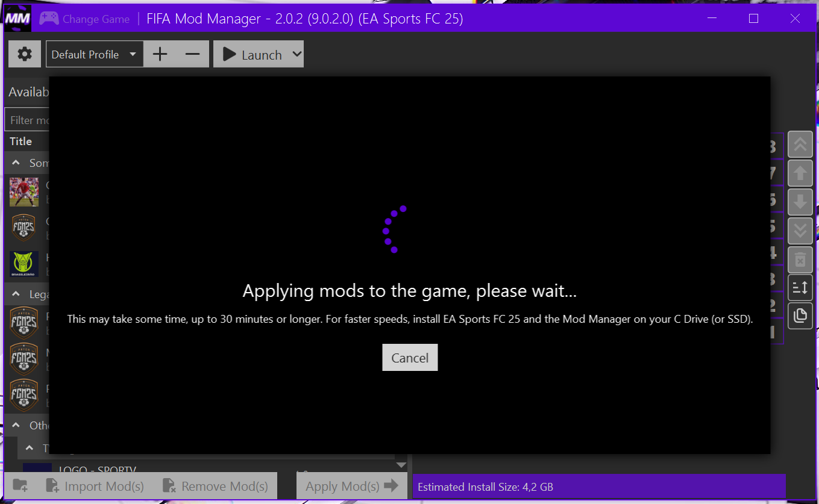Click the Filter mods input field
Screen dimensions: 819x504
pos(28,120)
